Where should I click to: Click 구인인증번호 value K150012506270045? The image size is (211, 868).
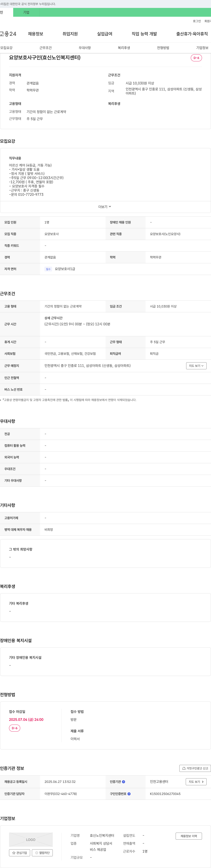tap(165, 793)
